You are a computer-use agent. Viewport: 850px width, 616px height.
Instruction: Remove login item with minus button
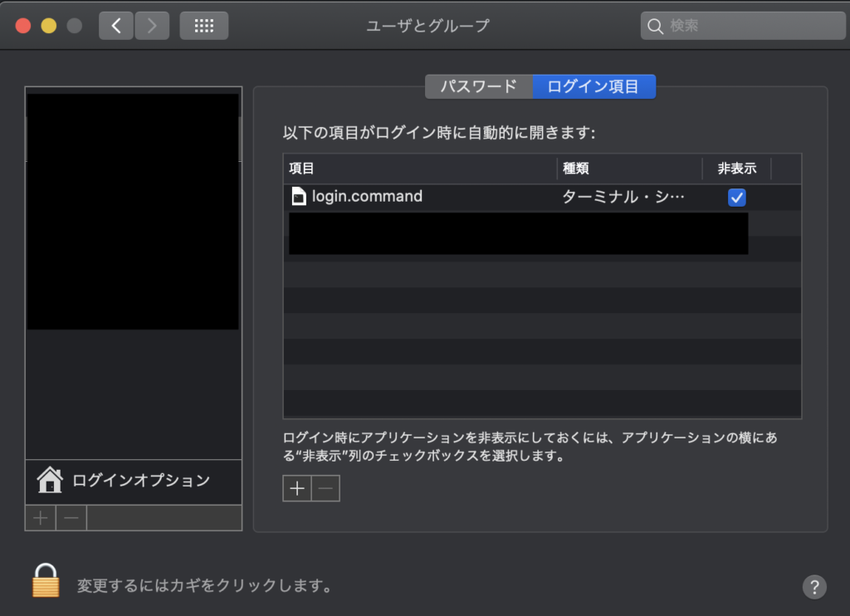click(x=325, y=489)
